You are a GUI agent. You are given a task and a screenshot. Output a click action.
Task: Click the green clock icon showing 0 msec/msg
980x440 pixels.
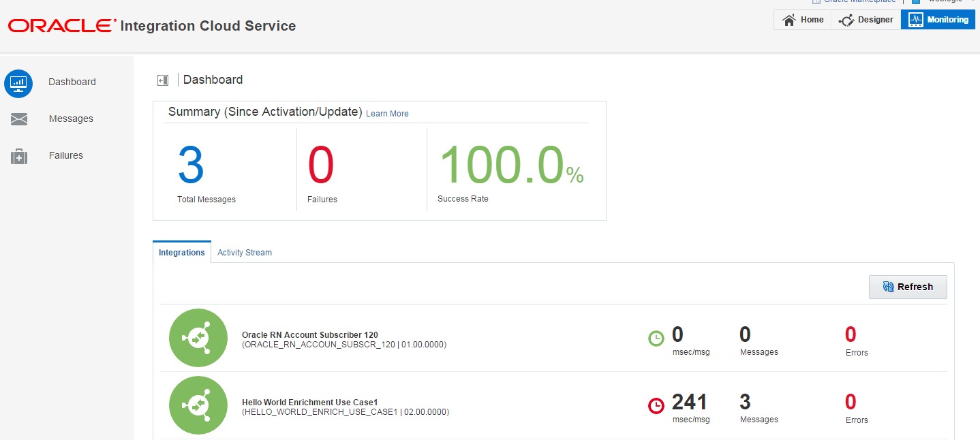656,338
